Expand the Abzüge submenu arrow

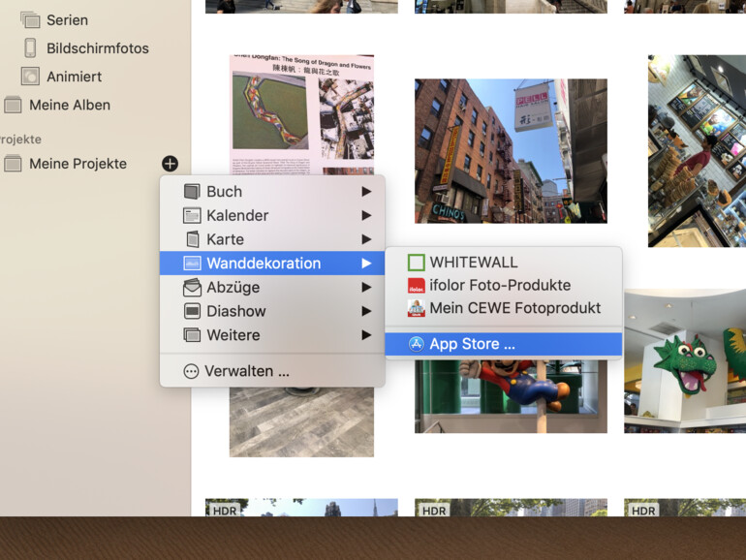click(x=366, y=288)
